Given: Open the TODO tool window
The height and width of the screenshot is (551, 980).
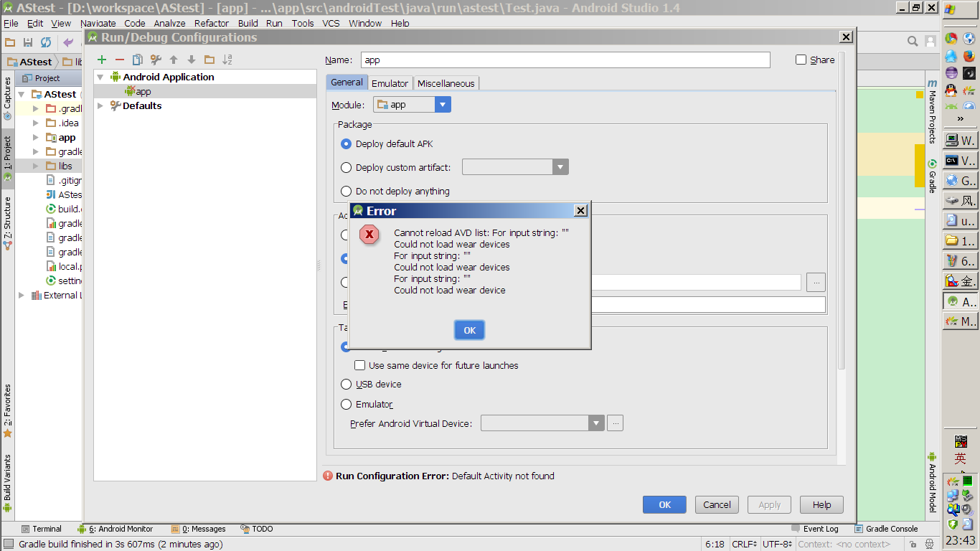Looking at the screenshot, I should click(257, 529).
